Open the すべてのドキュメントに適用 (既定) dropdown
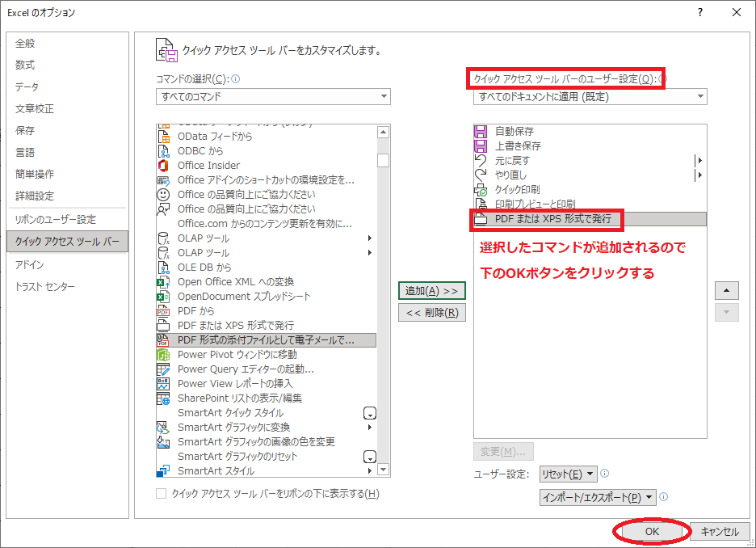Image resolution: width=756 pixels, height=548 pixels. pos(590,97)
